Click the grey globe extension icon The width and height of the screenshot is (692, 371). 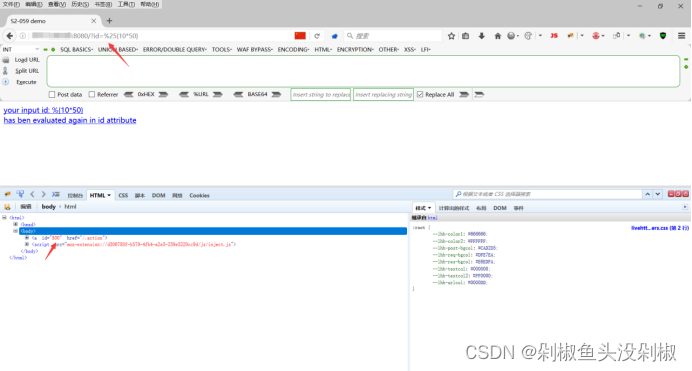click(511, 36)
